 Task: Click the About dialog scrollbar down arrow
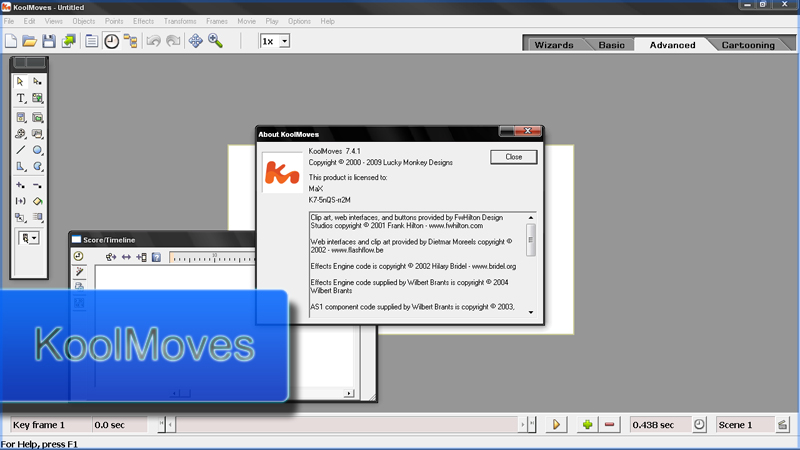click(531, 312)
